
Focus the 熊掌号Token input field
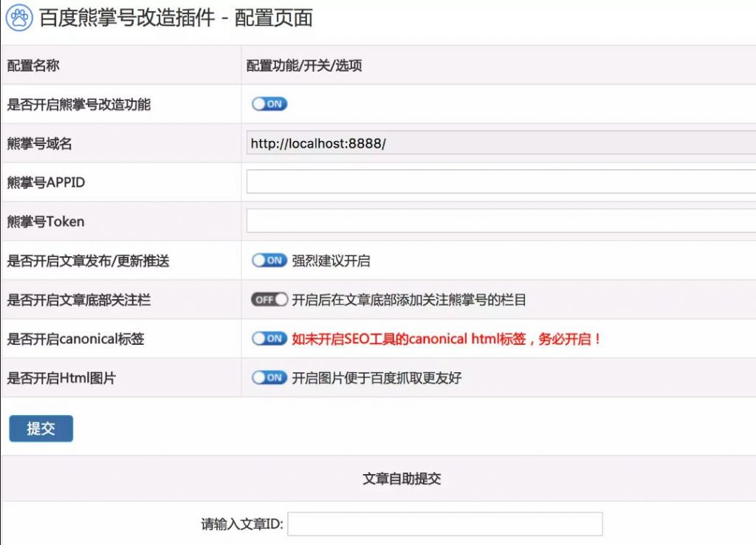501,221
